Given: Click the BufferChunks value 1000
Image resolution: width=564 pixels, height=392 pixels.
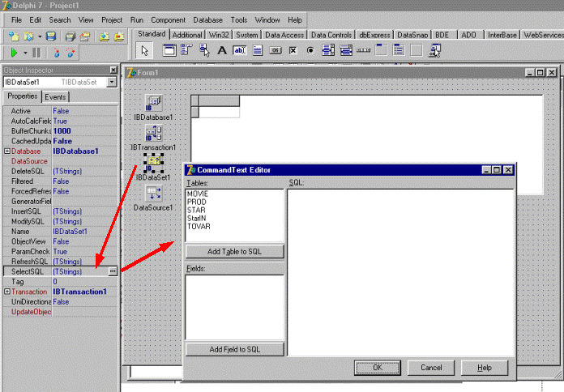Looking at the screenshot, I should [x=85, y=131].
